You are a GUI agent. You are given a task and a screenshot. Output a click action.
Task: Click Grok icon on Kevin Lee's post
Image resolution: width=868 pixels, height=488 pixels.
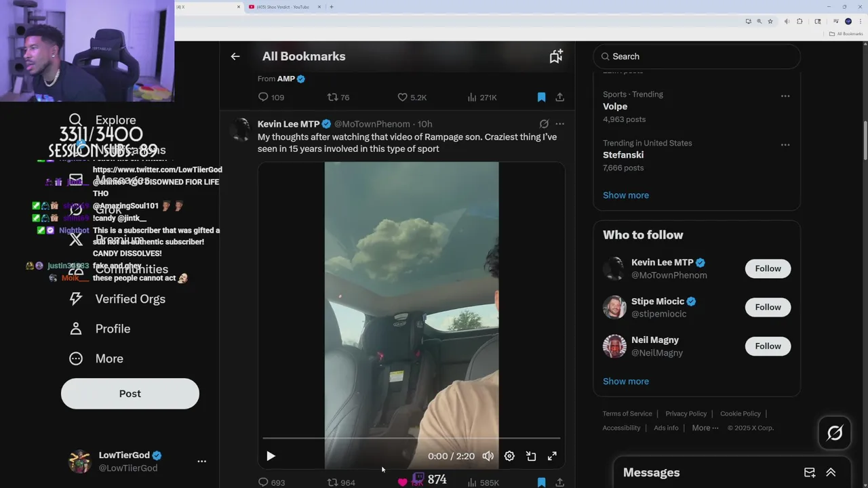(544, 124)
